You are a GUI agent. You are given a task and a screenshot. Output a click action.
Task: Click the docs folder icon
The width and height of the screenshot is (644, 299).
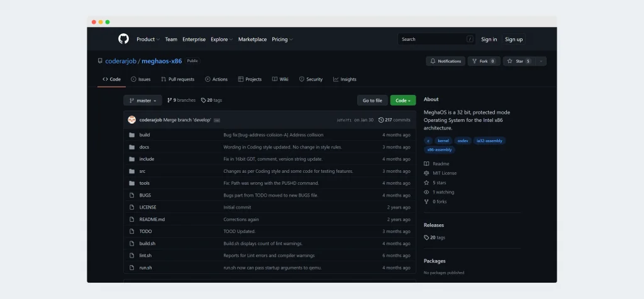tap(132, 147)
